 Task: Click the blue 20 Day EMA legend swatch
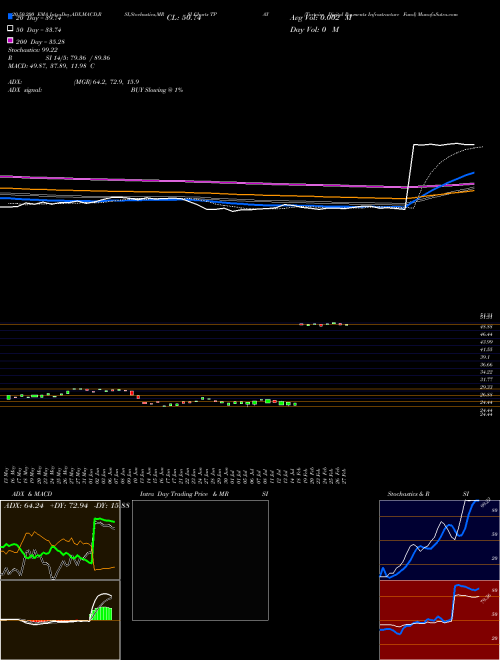click(10, 16)
